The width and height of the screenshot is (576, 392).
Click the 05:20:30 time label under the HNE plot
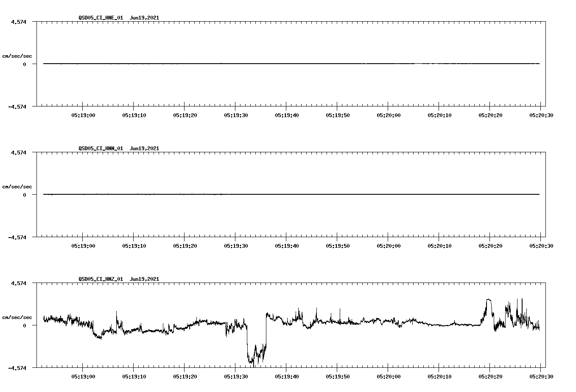tap(541, 115)
